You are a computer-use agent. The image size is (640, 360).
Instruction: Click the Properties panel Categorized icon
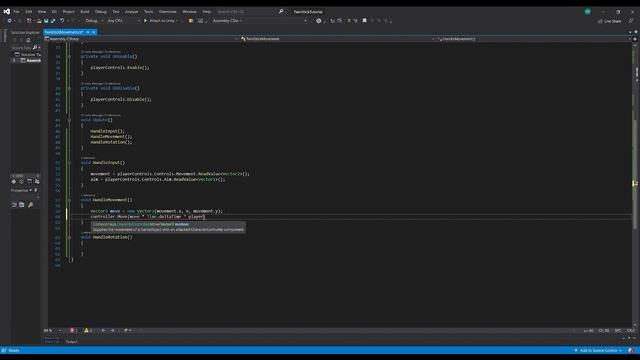point(14,204)
